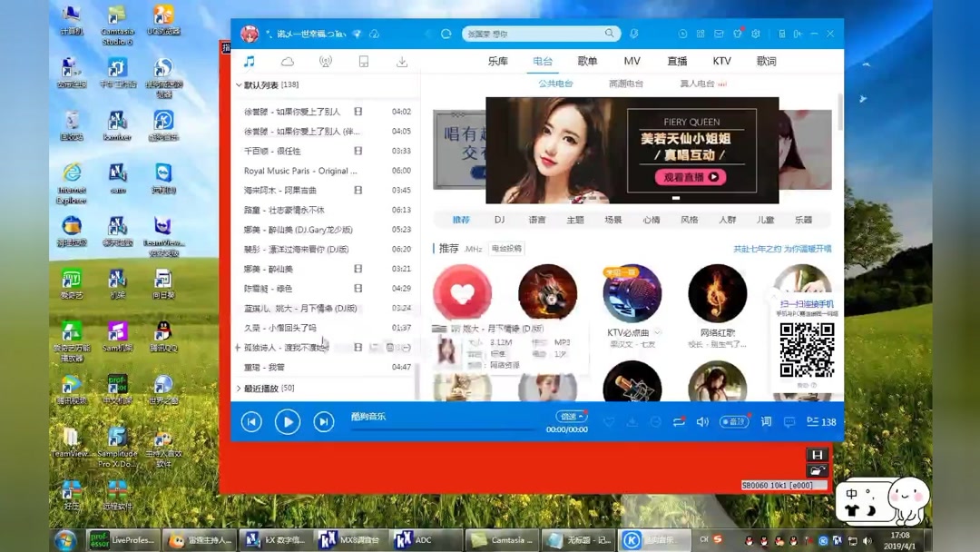Viewport: 980px width, 552px height.
Task: Click the message envelope icon in title bar
Action: [719, 34]
